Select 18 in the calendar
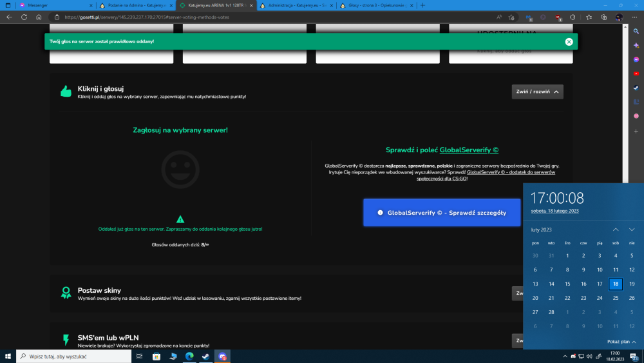This screenshot has width=644, height=363. point(616,284)
